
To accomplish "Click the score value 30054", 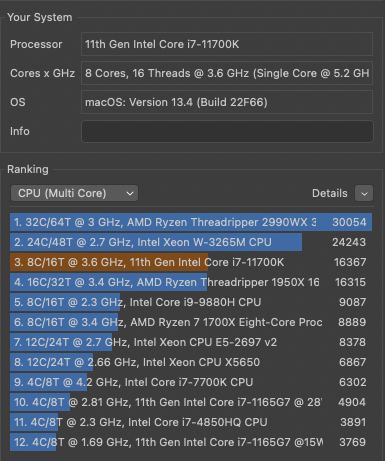I will pos(349,222).
